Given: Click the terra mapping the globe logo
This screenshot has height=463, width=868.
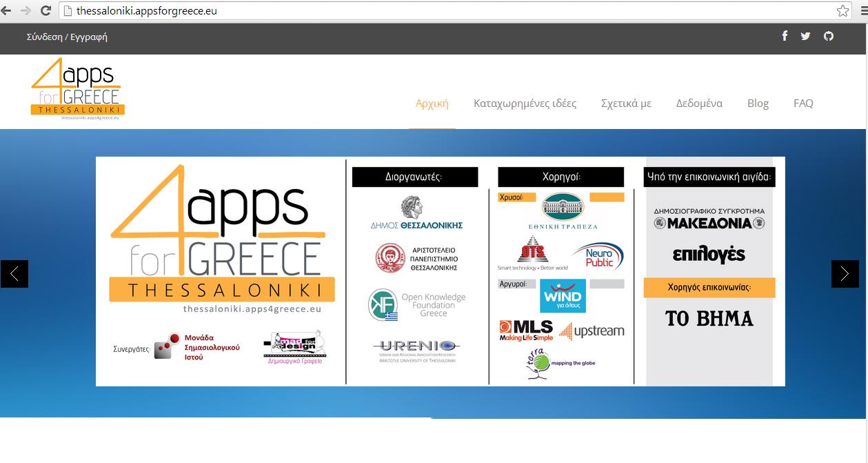Looking at the screenshot, I should [x=561, y=363].
